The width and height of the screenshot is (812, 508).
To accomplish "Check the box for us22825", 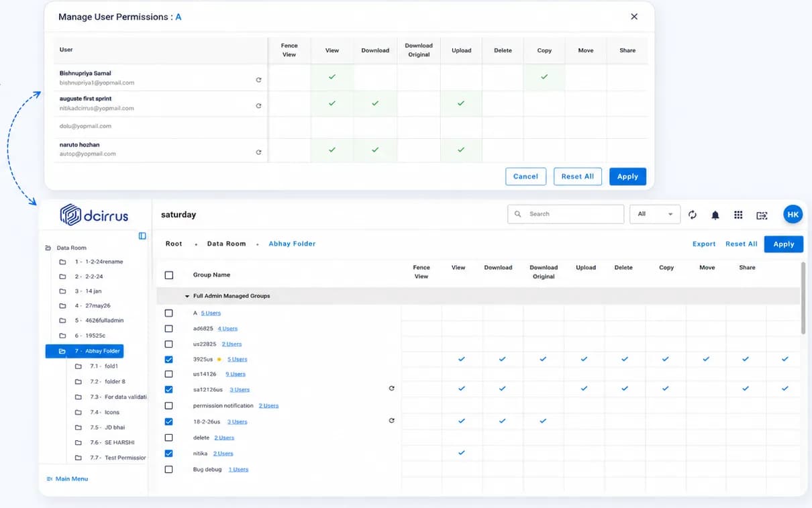I will pos(169,344).
